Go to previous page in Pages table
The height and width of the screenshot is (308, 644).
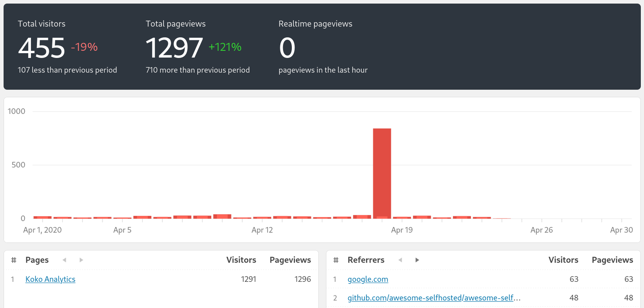tap(64, 260)
